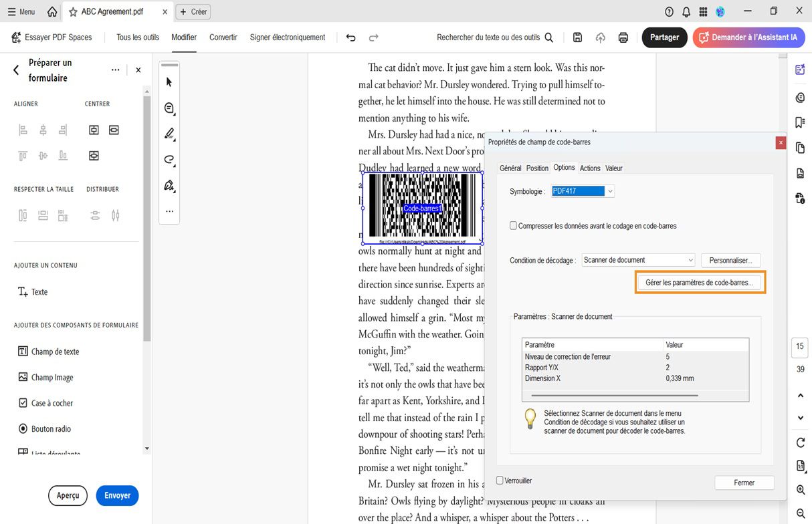
Task: Click the Partager button
Action: (664, 37)
